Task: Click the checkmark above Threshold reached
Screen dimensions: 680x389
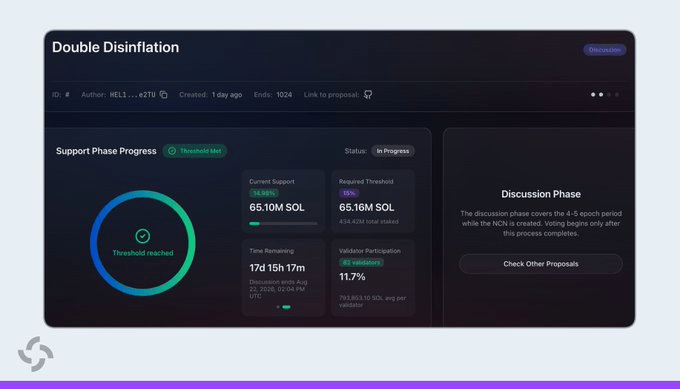Action: click(x=143, y=236)
